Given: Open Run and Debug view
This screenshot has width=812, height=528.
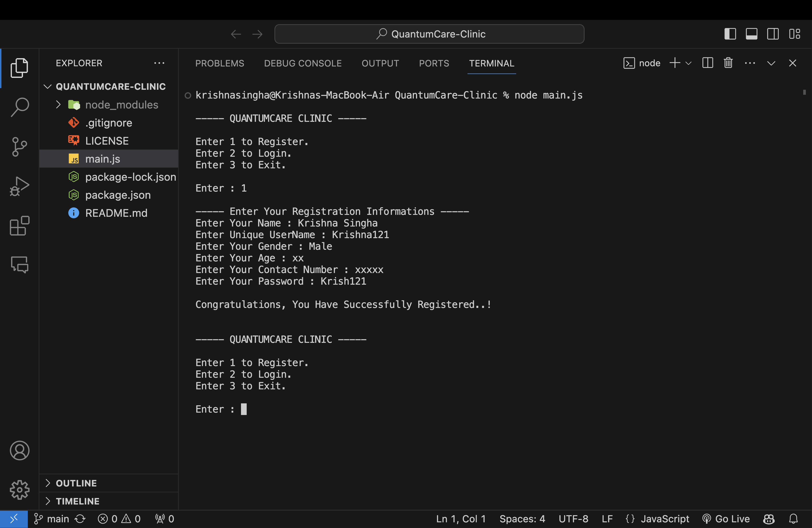Looking at the screenshot, I should (x=19, y=186).
